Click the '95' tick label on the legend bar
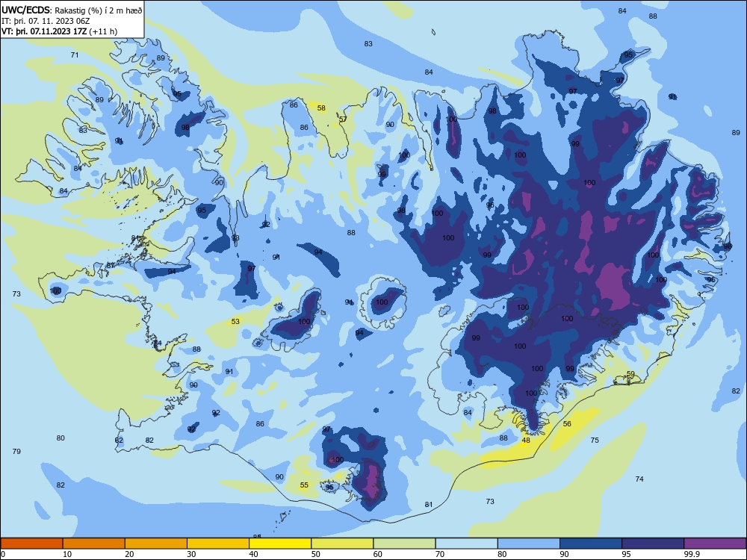 [x=626, y=554]
